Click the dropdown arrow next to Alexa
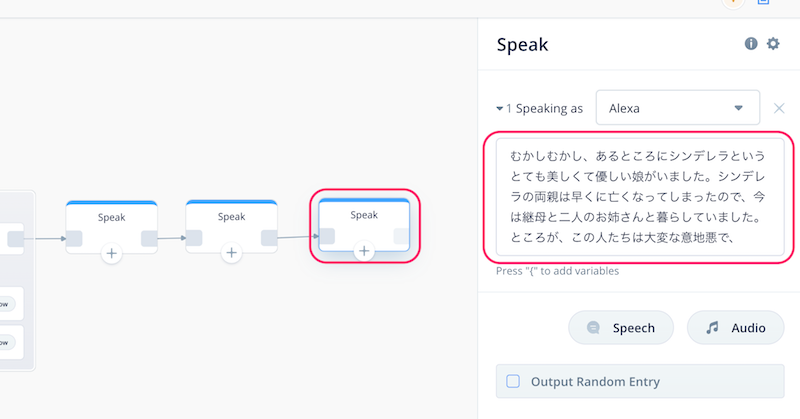The image size is (800, 419). tap(738, 108)
